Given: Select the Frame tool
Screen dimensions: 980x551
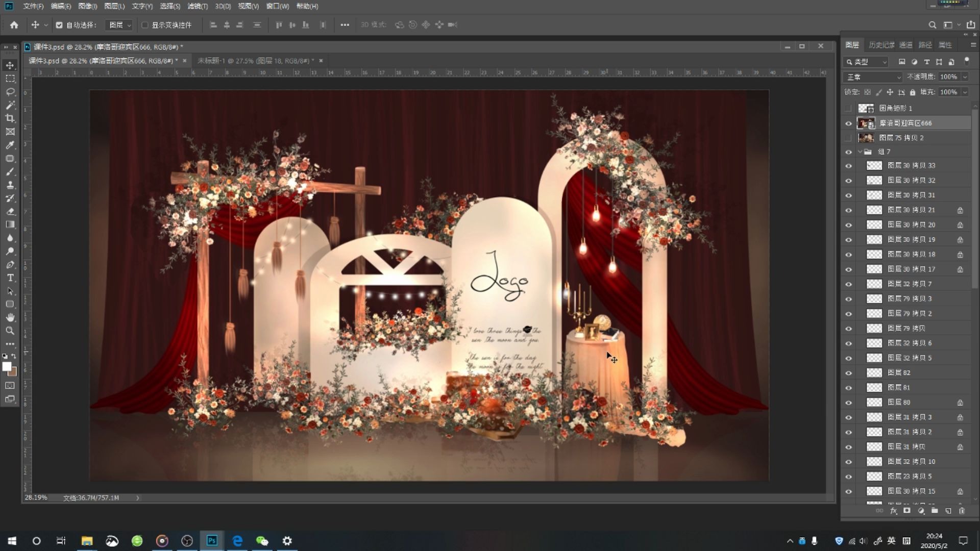Looking at the screenshot, I should (x=10, y=132).
